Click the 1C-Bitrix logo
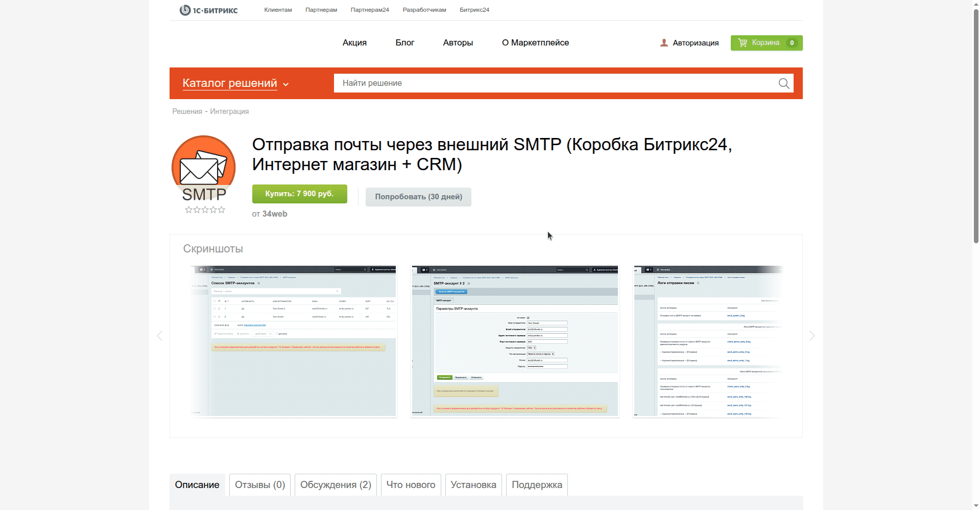The image size is (980, 510). (208, 10)
